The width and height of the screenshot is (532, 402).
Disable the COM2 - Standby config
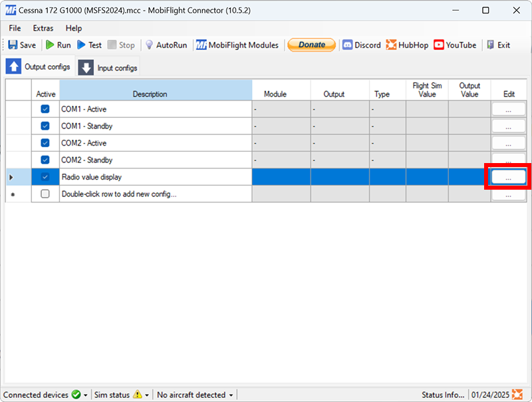click(x=45, y=160)
